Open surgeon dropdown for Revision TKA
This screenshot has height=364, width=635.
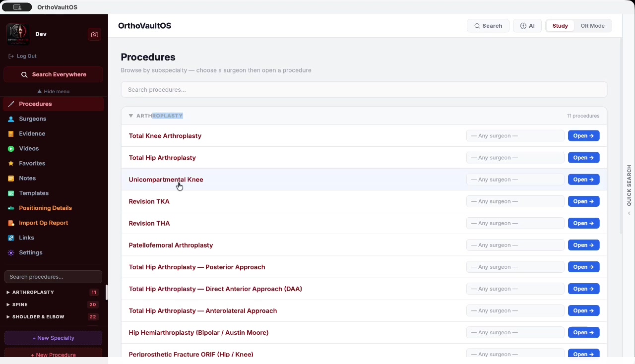pyautogui.click(x=515, y=201)
